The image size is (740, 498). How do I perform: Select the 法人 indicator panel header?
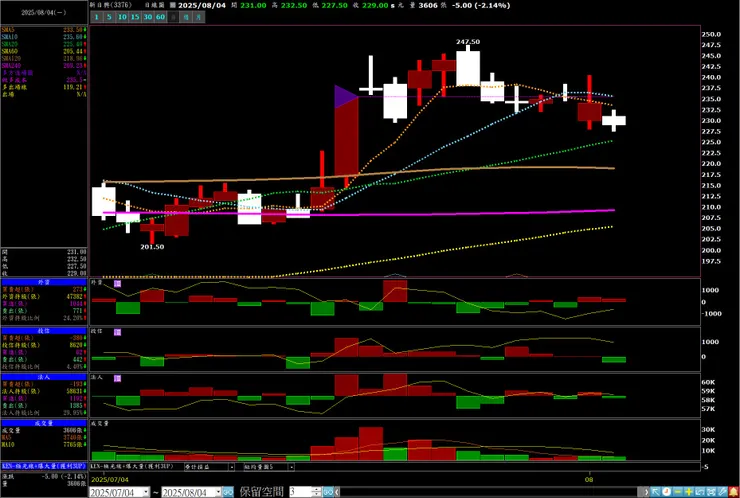[44, 377]
